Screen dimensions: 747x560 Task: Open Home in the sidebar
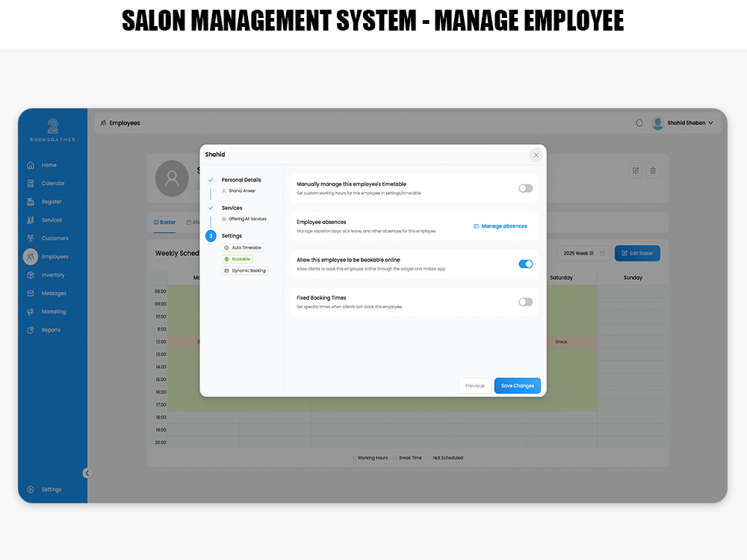point(49,165)
